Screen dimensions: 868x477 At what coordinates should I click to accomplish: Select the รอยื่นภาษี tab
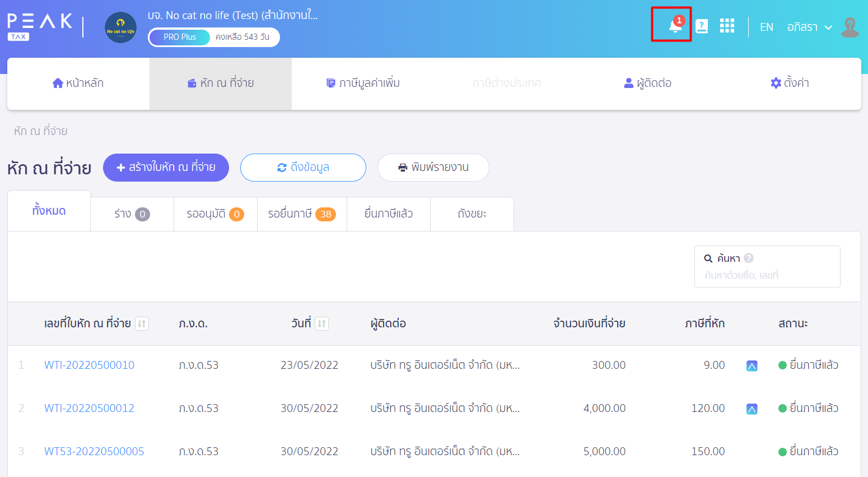point(302,214)
